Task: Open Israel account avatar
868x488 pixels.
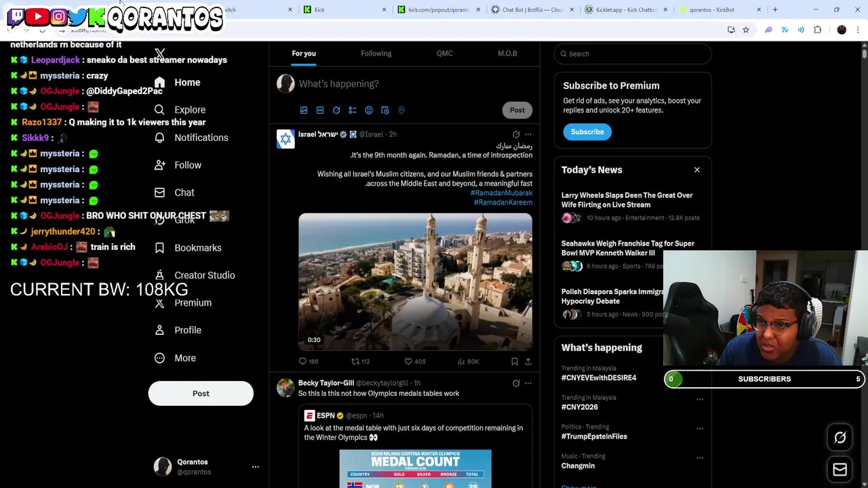Action: [285, 139]
